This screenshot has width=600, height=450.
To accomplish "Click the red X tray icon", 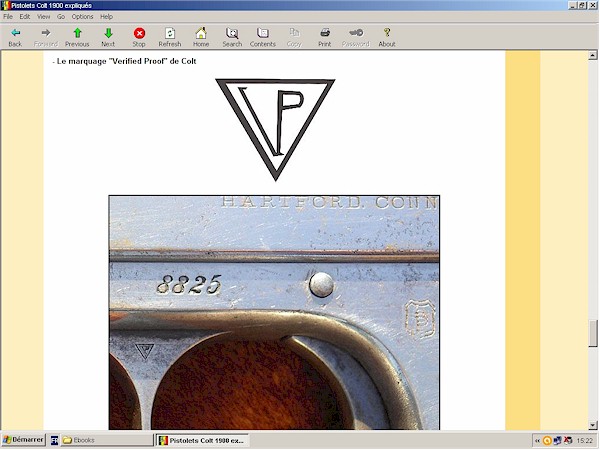I will click(568, 441).
